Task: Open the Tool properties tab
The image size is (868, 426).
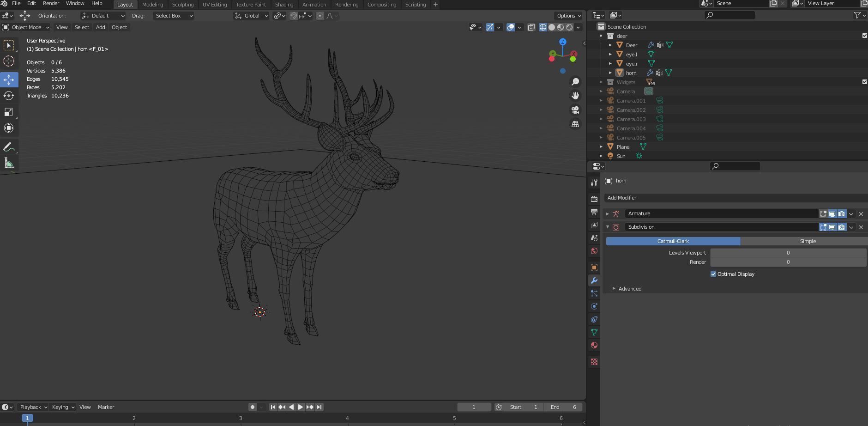Action: coord(594,183)
